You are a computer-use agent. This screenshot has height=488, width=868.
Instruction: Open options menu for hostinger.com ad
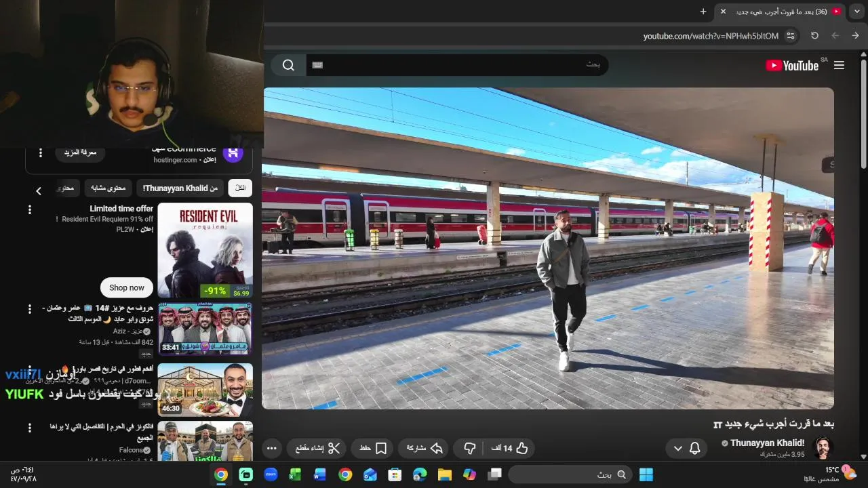[x=40, y=152]
